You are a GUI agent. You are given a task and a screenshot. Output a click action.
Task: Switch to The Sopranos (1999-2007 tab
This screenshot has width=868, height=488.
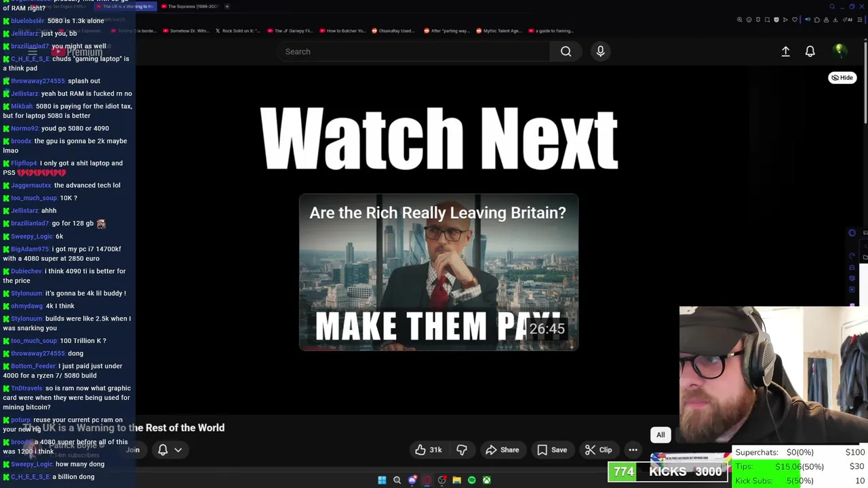coord(189,6)
